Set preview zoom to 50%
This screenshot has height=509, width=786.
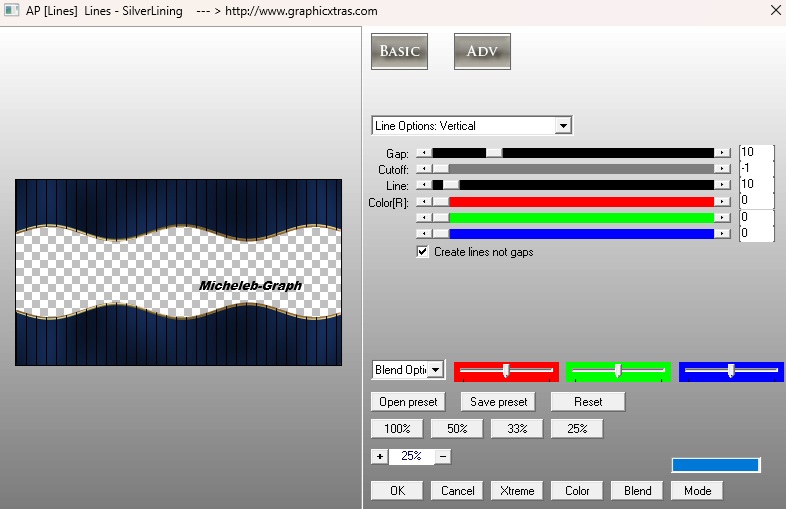click(x=457, y=429)
